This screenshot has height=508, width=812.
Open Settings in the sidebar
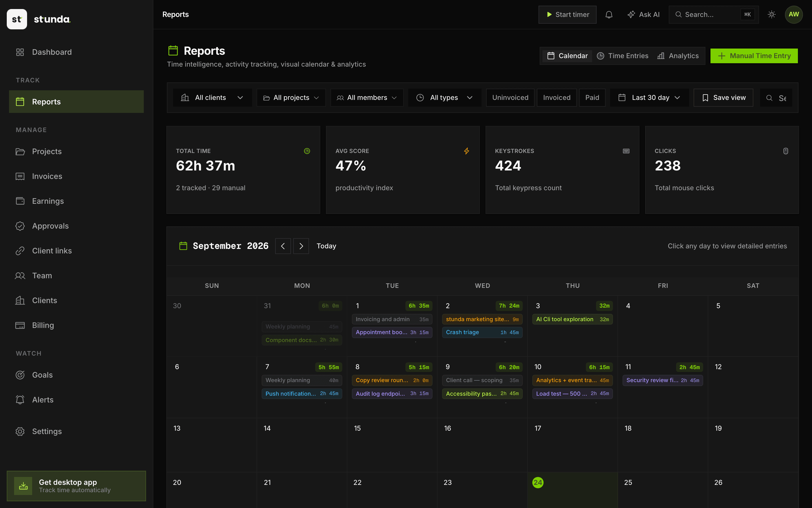(x=76, y=432)
